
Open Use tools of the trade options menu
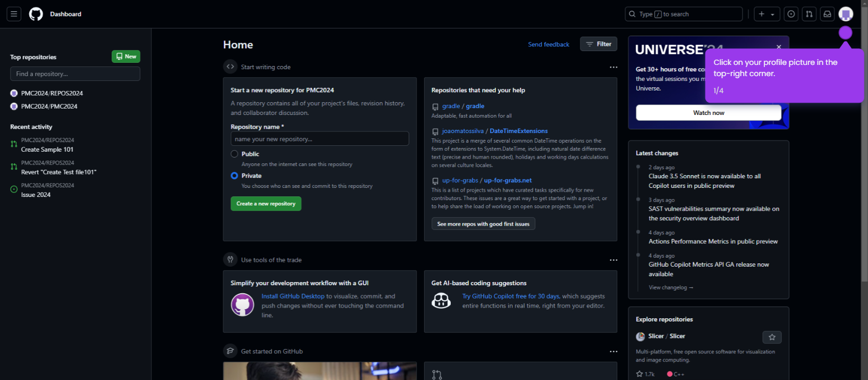tap(613, 260)
